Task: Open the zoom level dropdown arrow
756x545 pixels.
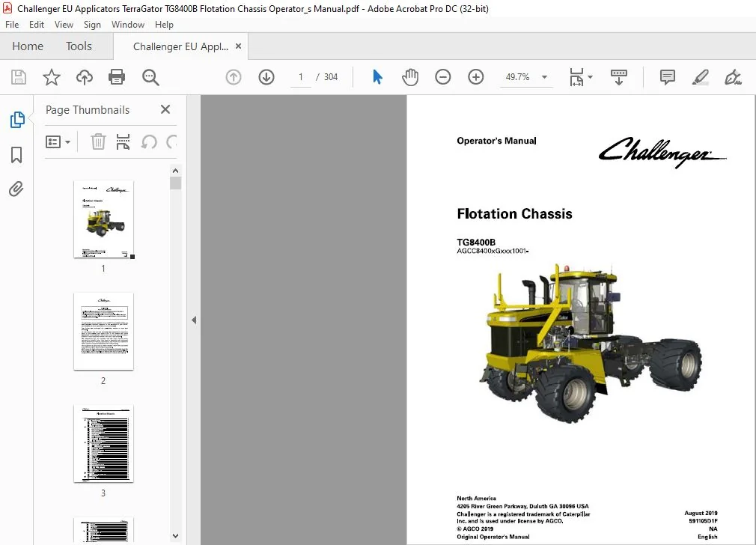Action: [544, 77]
